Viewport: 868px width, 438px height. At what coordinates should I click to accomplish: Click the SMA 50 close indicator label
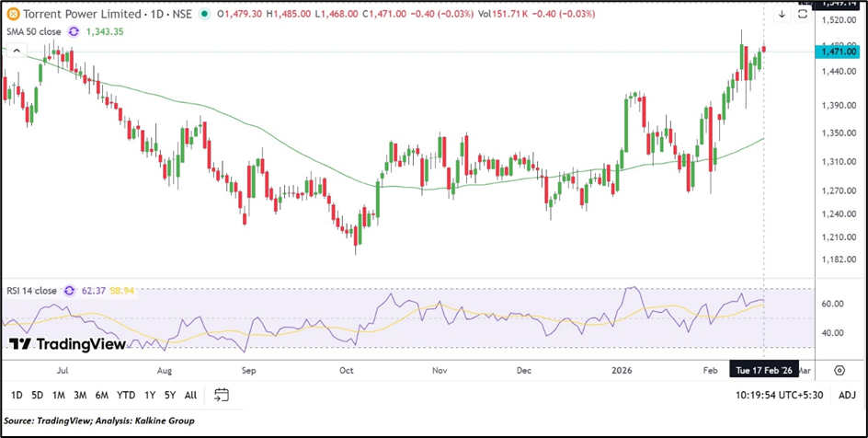(33, 31)
